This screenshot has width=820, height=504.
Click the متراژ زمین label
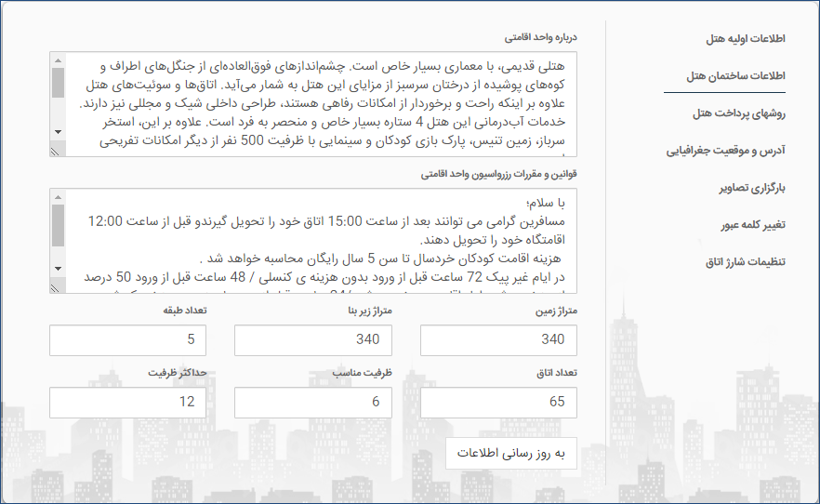coord(556,312)
